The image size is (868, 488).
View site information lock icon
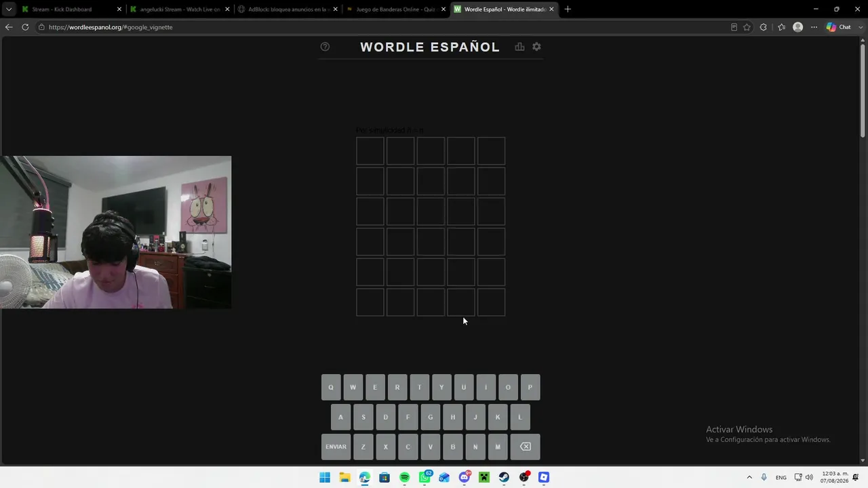coord(41,27)
